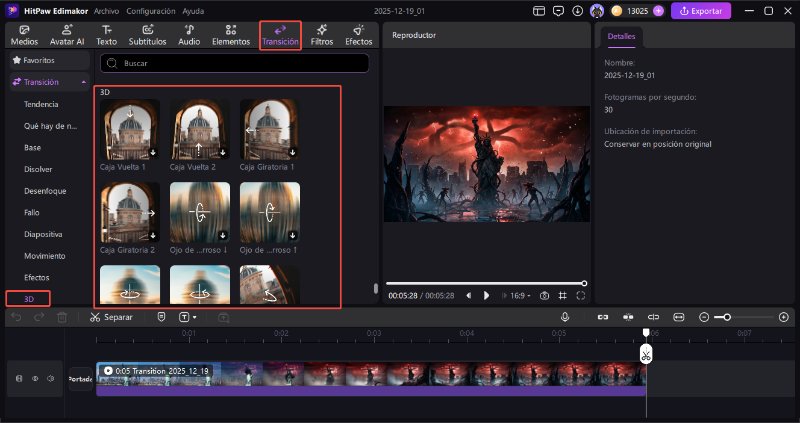This screenshot has width=800, height=423.
Task: Select the Transición tab
Action: tap(280, 35)
